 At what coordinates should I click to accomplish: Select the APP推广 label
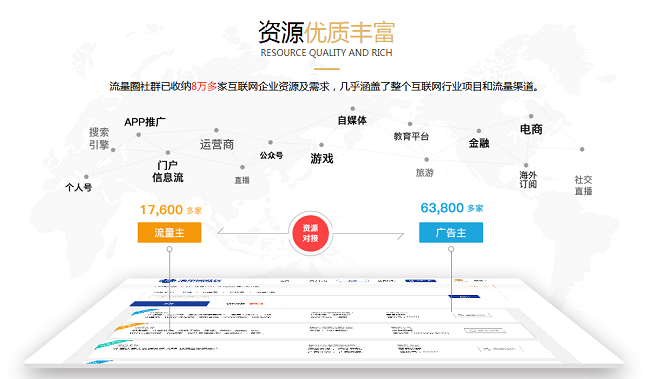[145, 122]
